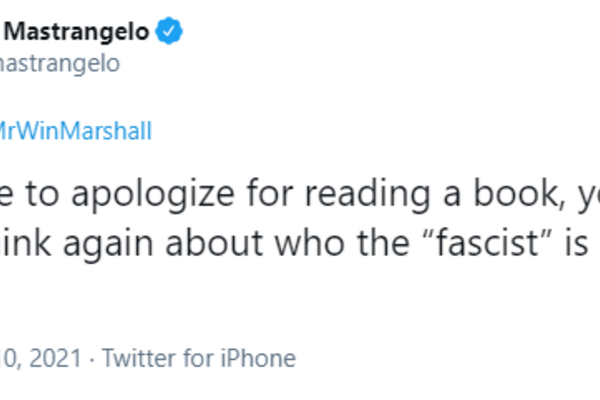Click the word "iPhone" in the footer
The width and height of the screenshot is (600, 400).
click(x=262, y=359)
